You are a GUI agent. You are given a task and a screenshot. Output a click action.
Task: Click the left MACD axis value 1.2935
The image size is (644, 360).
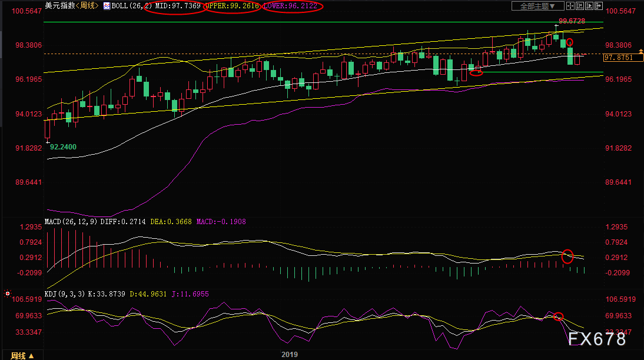pyautogui.click(x=31, y=227)
